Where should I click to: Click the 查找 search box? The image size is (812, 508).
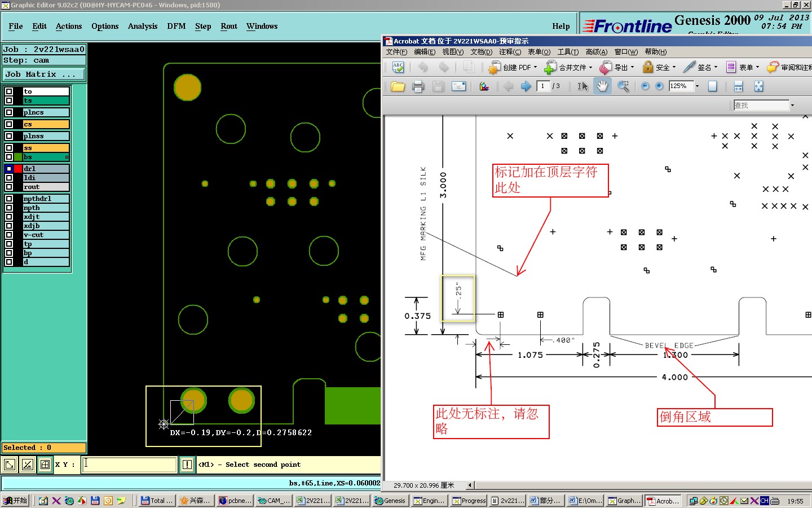pyautogui.click(x=761, y=105)
